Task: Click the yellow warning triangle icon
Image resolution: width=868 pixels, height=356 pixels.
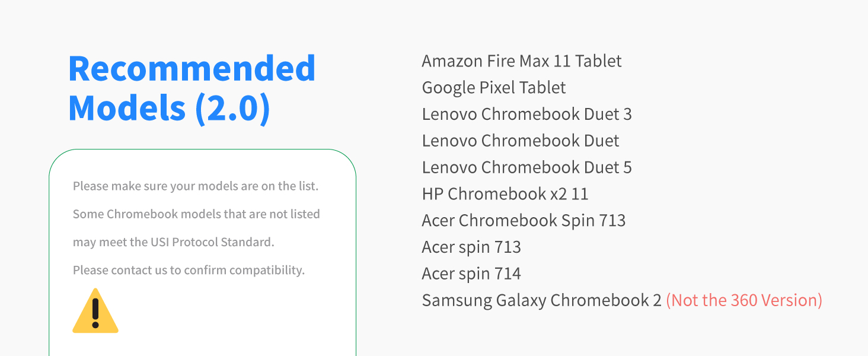Action: (95, 311)
